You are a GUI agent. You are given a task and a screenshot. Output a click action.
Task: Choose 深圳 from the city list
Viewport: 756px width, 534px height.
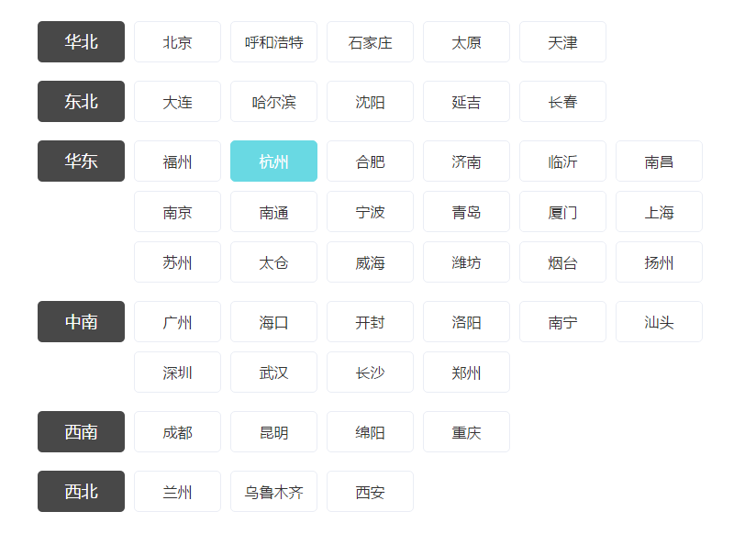click(177, 373)
